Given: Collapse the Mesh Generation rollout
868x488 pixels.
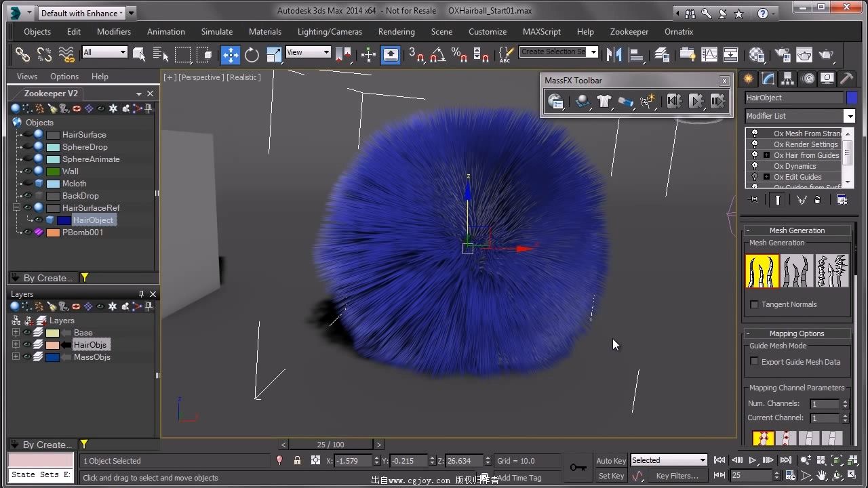Looking at the screenshot, I should click(748, 230).
